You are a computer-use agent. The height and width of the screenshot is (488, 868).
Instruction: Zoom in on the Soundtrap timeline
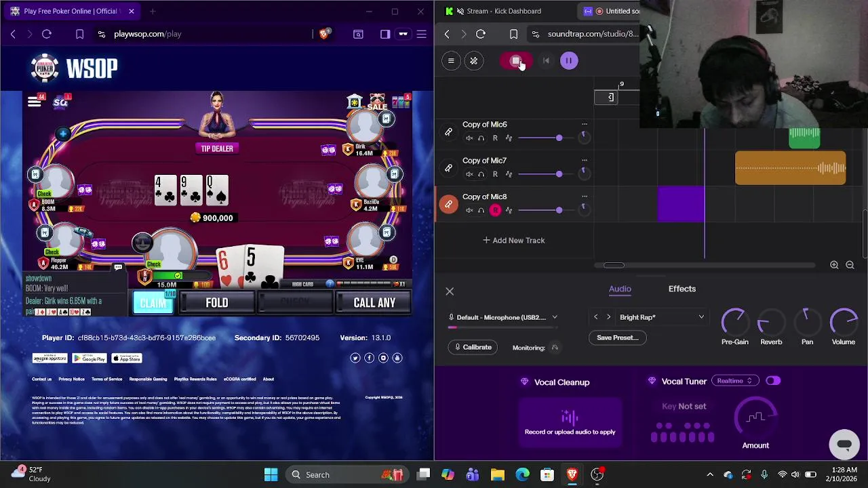pyautogui.click(x=834, y=266)
